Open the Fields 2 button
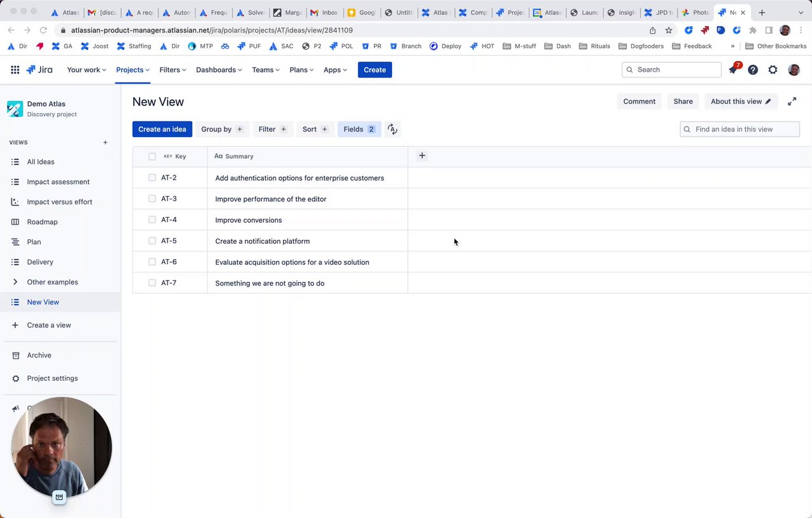This screenshot has height=518, width=812. pos(359,129)
